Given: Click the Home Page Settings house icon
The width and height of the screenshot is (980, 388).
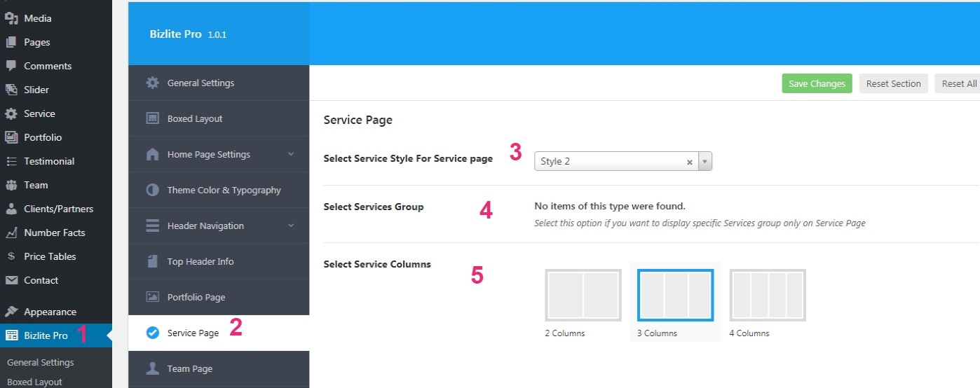Looking at the screenshot, I should coord(152,154).
